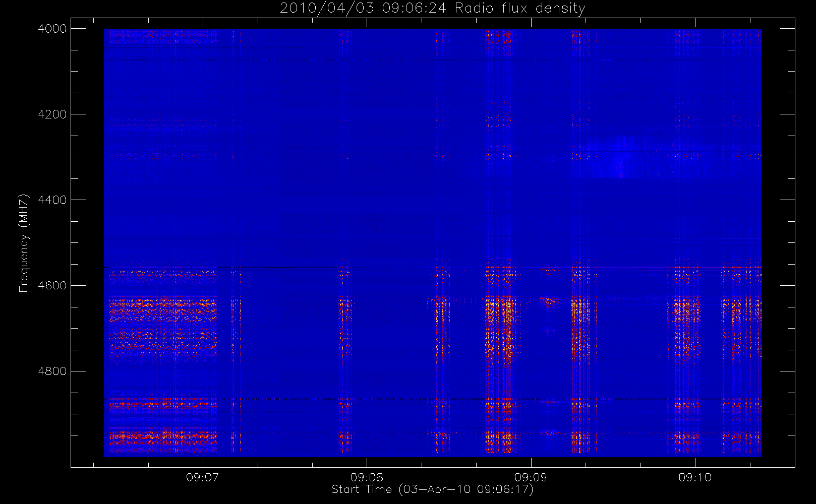
Task: Click the 09:08 time tick label
Action: (367, 477)
